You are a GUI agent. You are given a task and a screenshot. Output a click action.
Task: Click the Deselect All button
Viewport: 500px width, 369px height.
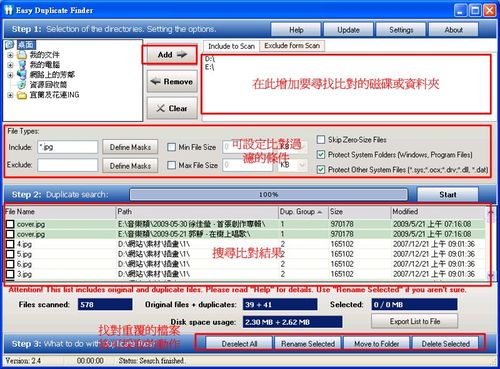coord(239,344)
